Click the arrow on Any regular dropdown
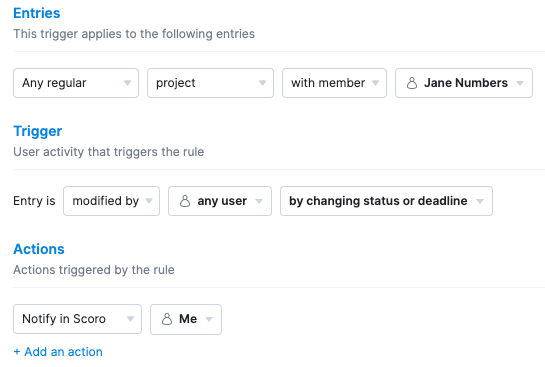Image resolution: width=545 pixels, height=367 pixels. tap(128, 83)
